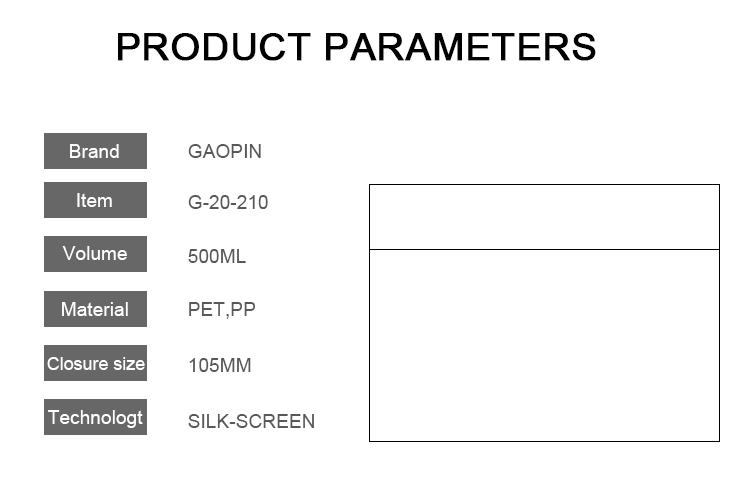Viewport: 750px width, 486px height.
Task: Click the upper narrow rectangle of the diagram
Action: (544, 217)
